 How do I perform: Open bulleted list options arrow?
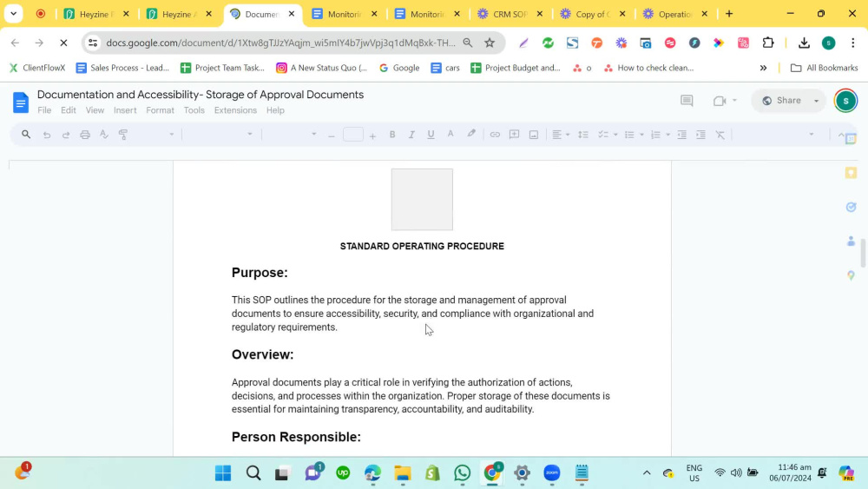[x=641, y=135]
